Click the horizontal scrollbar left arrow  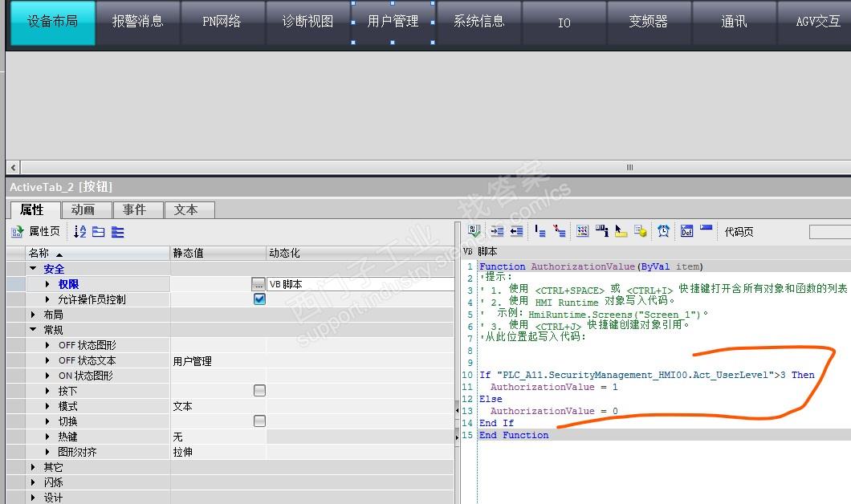click(x=14, y=168)
